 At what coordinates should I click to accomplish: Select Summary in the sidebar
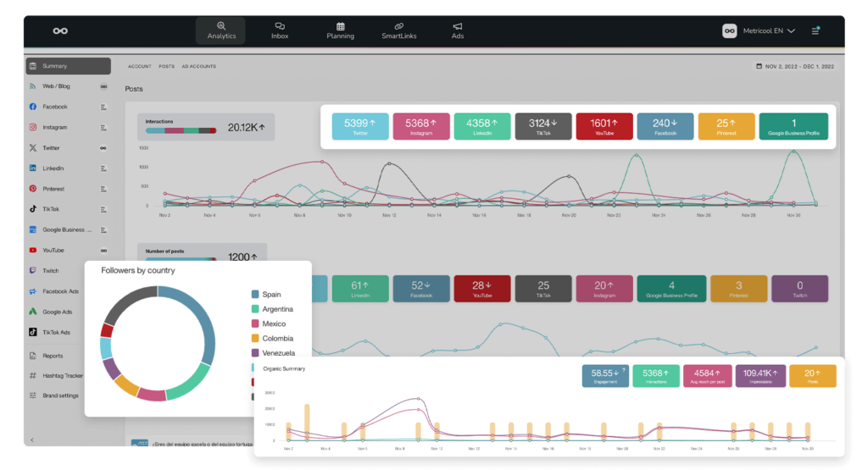[68, 66]
